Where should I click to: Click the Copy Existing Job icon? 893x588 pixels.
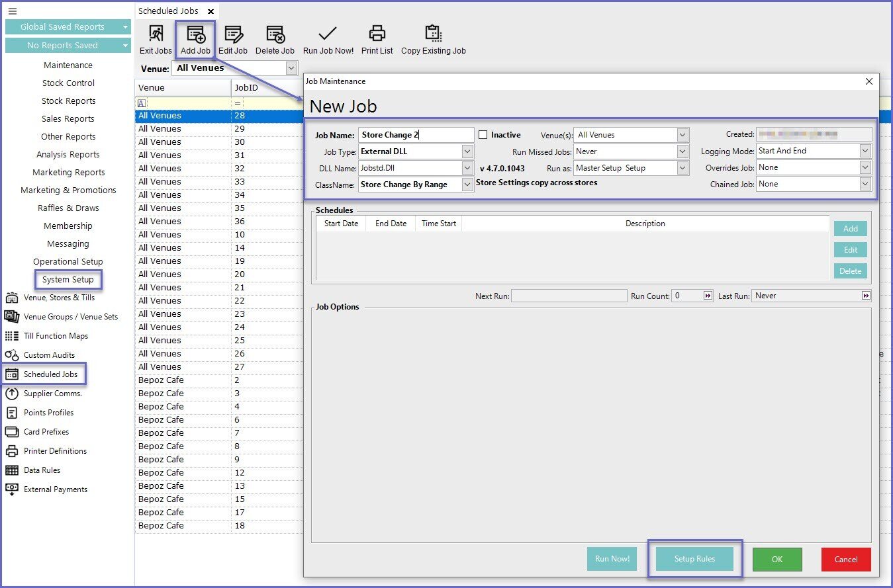point(433,34)
